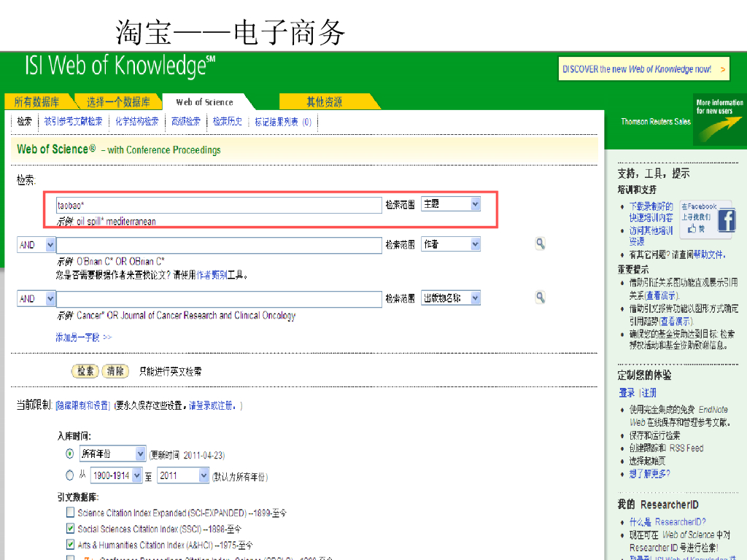Click the topic search field containing taobao*
This screenshot has width=747, height=560.
pos(219,205)
